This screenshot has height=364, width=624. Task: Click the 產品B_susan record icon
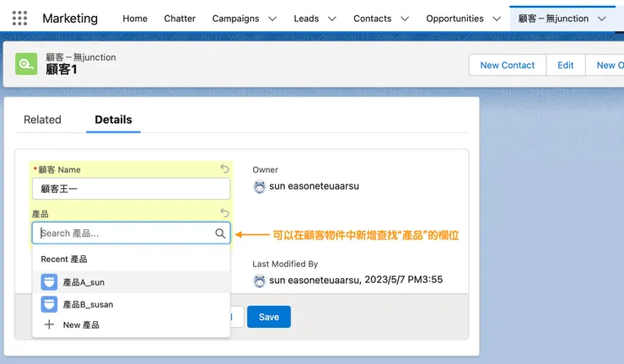tap(49, 304)
